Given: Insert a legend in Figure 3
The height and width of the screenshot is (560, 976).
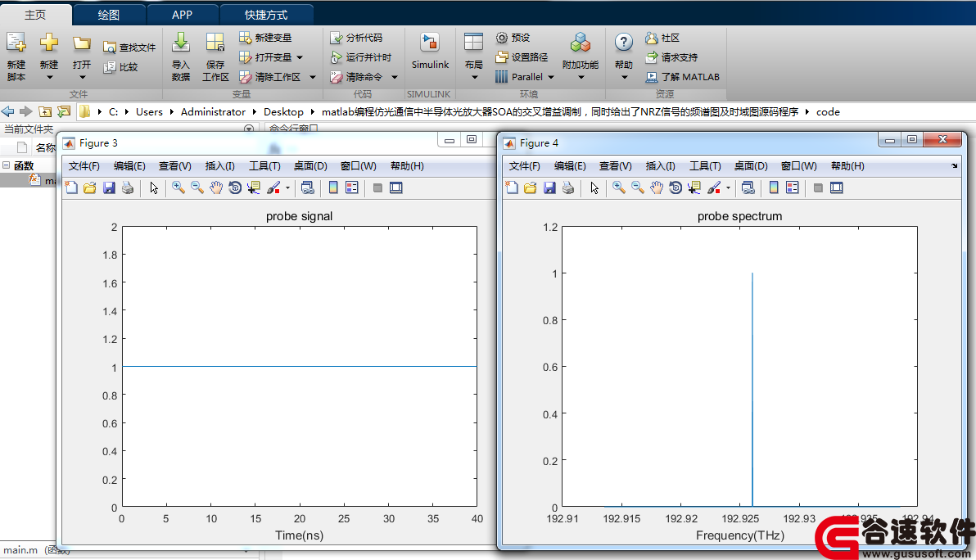Looking at the screenshot, I should pyautogui.click(x=352, y=188).
